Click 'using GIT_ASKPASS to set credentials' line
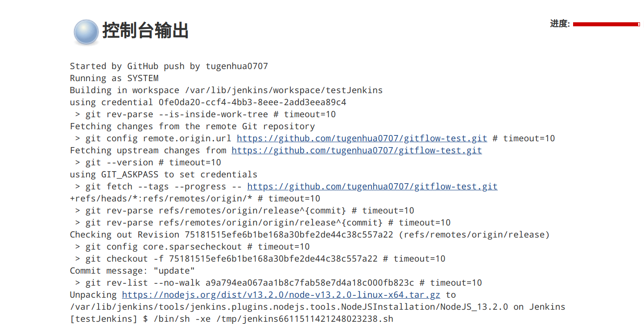Viewport: 644px width, 324px height. [164, 175]
